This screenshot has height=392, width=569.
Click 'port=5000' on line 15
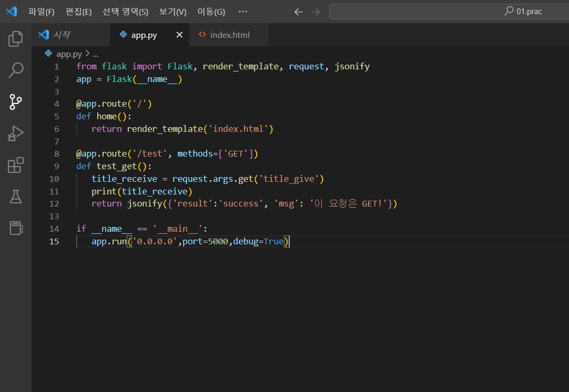[x=205, y=241]
